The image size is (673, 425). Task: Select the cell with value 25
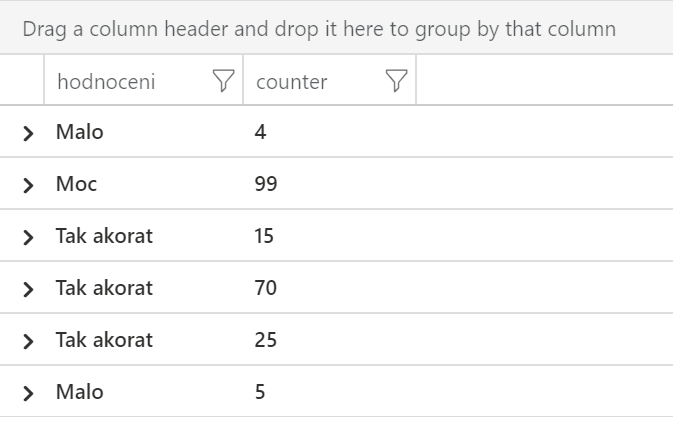(x=329, y=340)
